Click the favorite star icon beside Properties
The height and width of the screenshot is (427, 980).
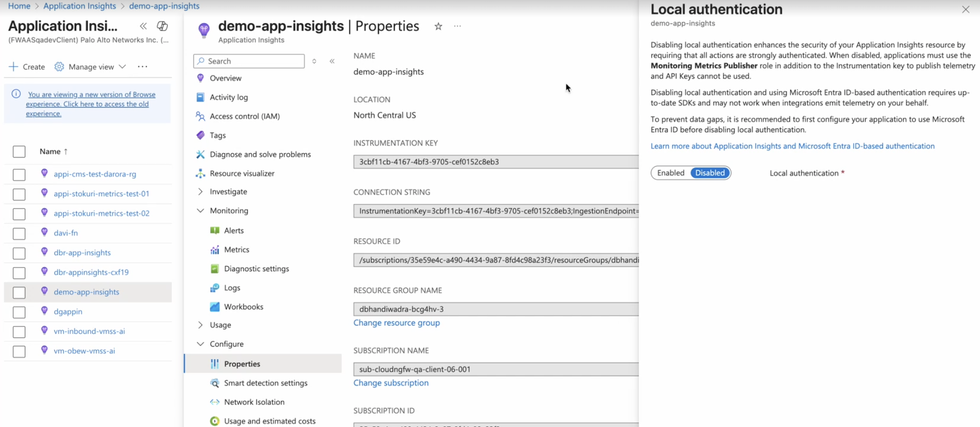(438, 26)
